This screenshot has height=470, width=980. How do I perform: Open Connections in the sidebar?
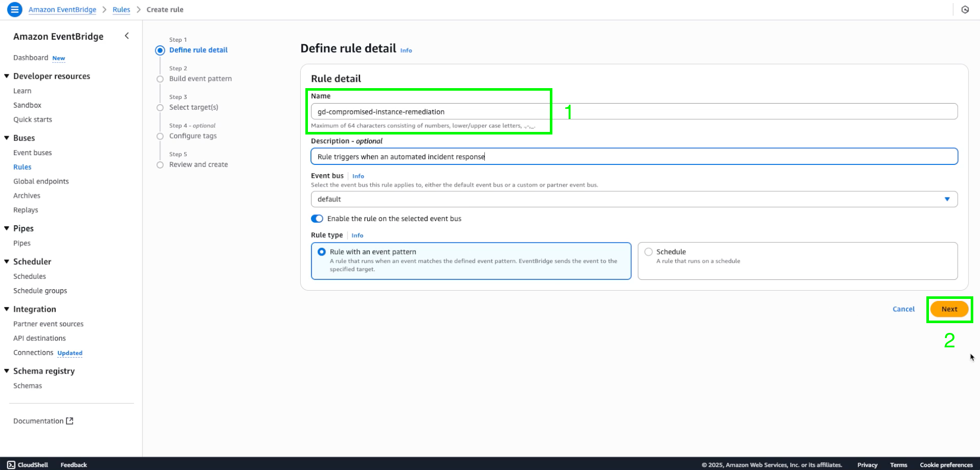pos(33,352)
